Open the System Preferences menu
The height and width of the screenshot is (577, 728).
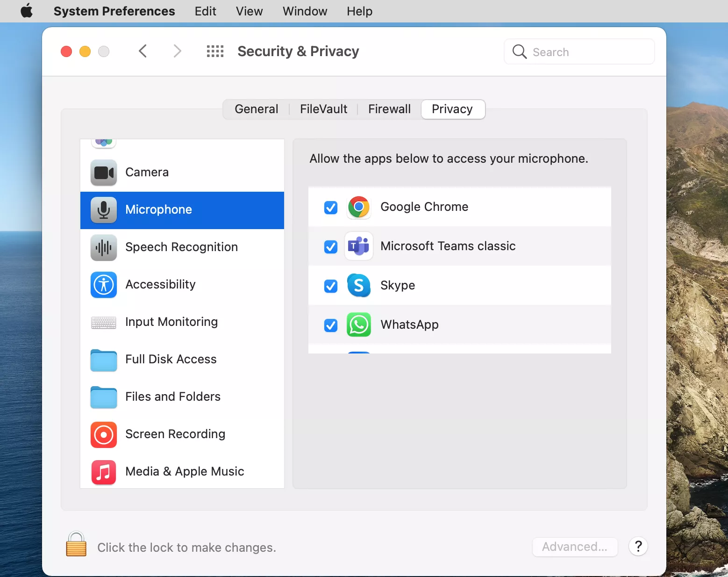pos(114,11)
